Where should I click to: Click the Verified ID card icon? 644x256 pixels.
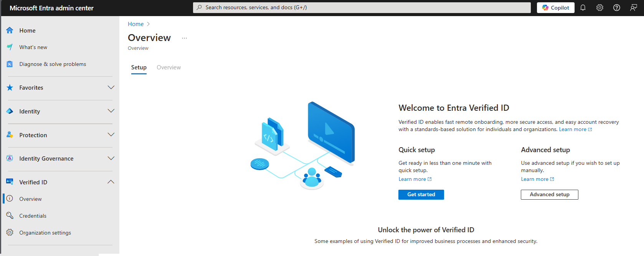tap(10, 182)
